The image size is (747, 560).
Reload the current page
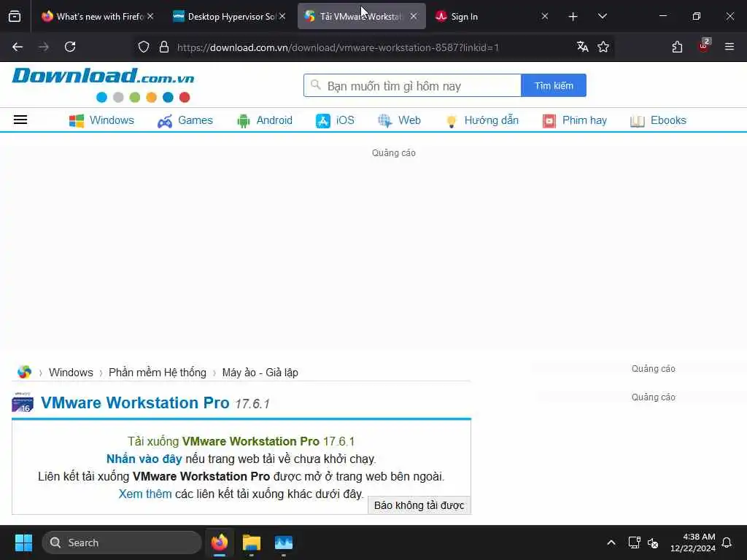(70, 47)
